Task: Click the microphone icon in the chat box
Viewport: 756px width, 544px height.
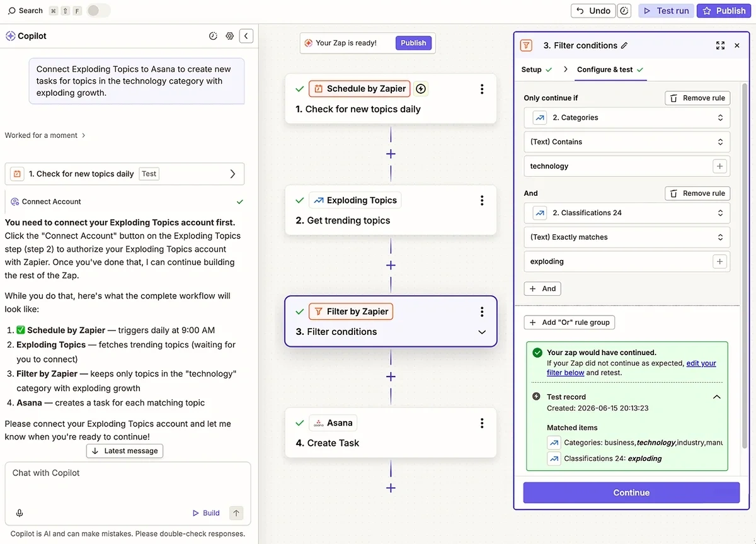Action: tap(20, 513)
